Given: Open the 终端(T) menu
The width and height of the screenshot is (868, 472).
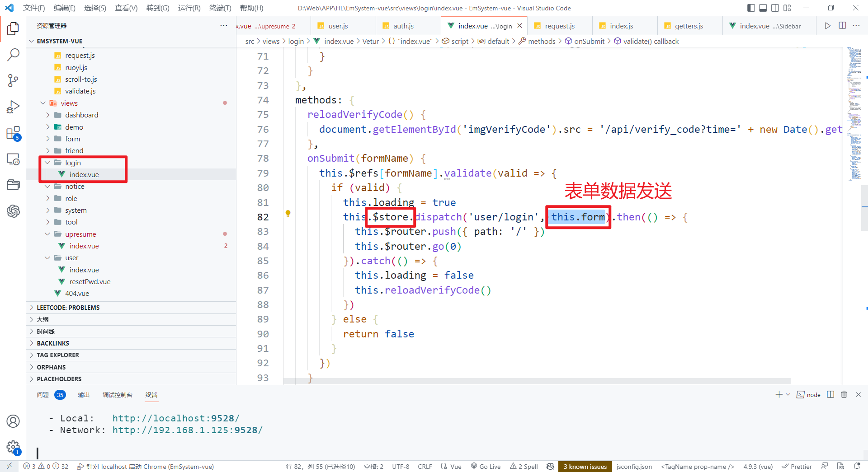Looking at the screenshot, I should point(220,8).
